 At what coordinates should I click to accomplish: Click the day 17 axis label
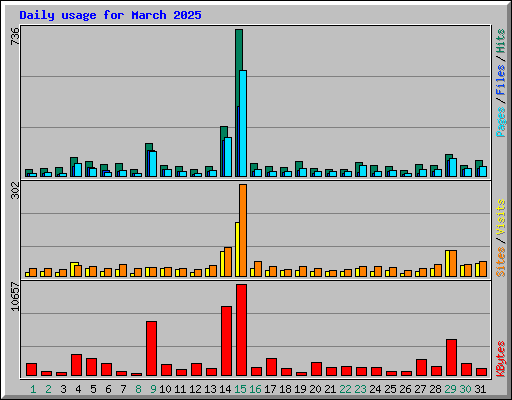(270, 389)
